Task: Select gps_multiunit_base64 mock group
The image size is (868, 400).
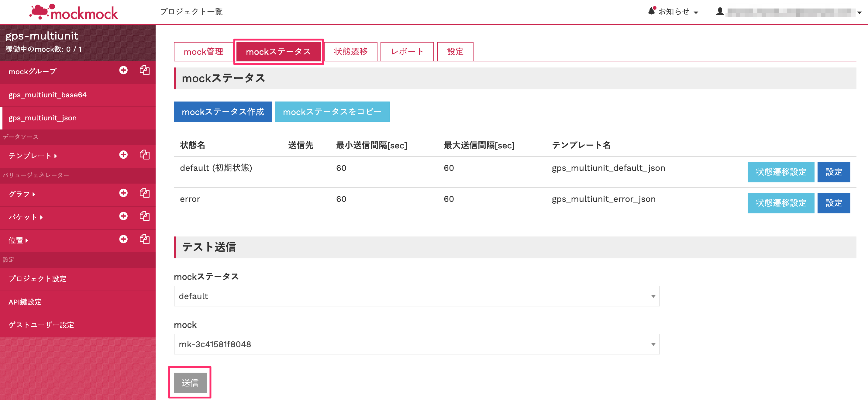Action: (x=47, y=95)
